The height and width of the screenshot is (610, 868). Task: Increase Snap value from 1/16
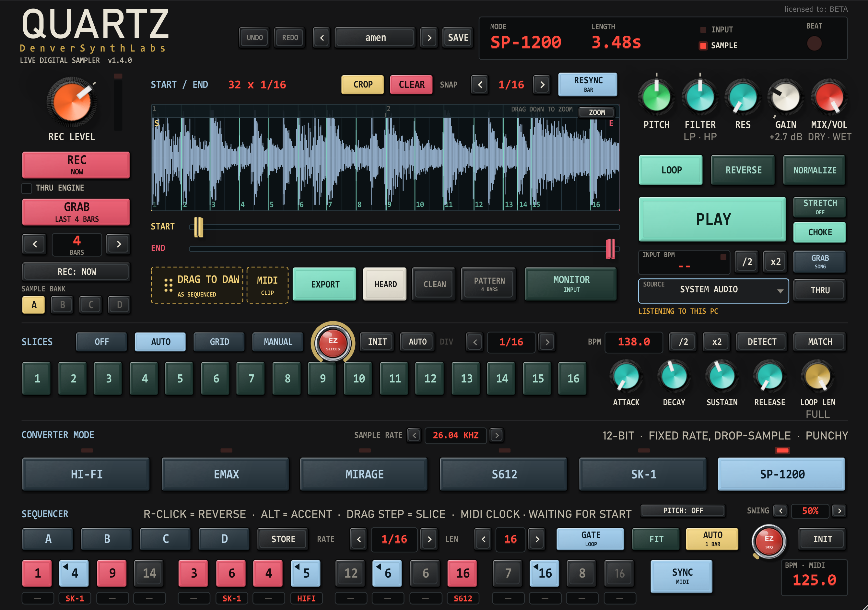pyautogui.click(x=542, y=84)
